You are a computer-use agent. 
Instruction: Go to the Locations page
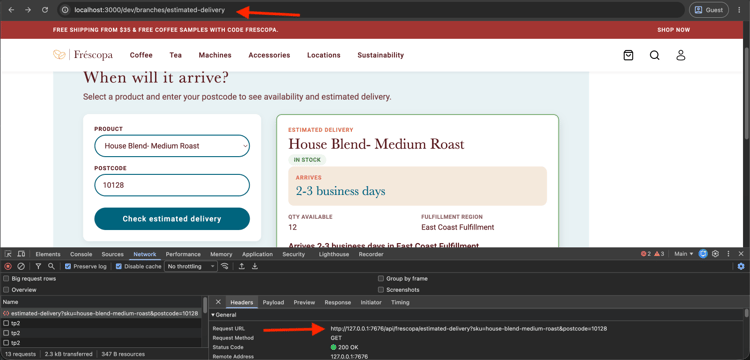pos(324,55)
